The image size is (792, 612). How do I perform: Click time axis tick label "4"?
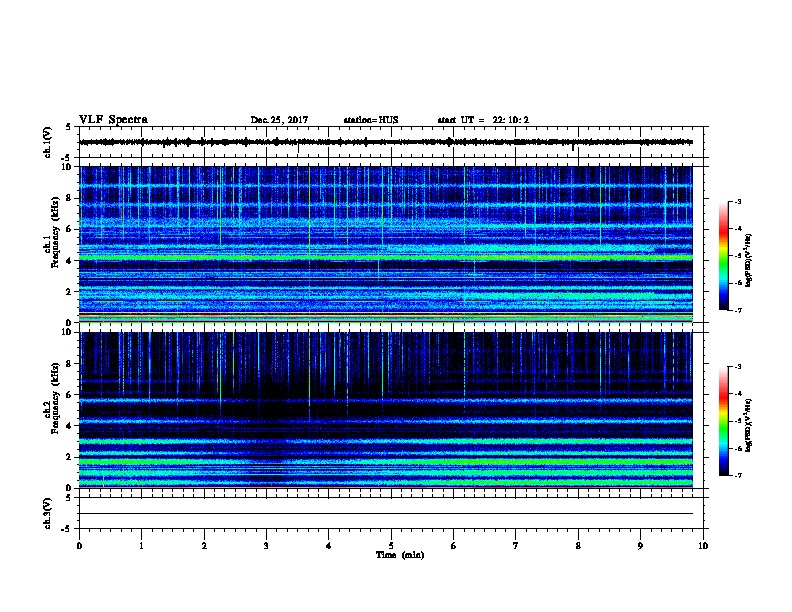[329, 546]
